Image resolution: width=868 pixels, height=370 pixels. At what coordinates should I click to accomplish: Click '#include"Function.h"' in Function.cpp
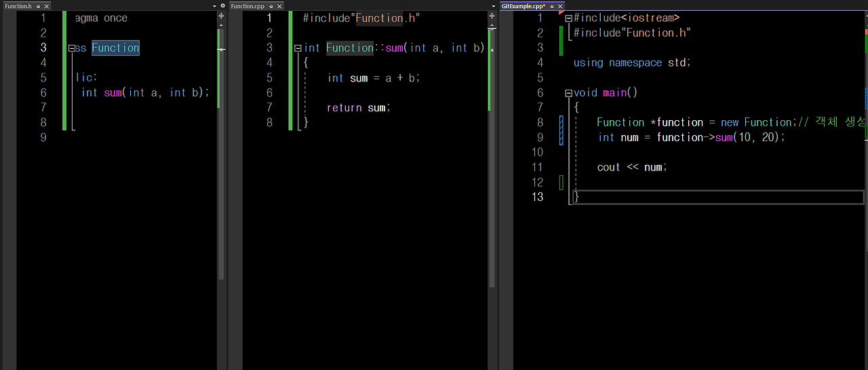(361, 18)
